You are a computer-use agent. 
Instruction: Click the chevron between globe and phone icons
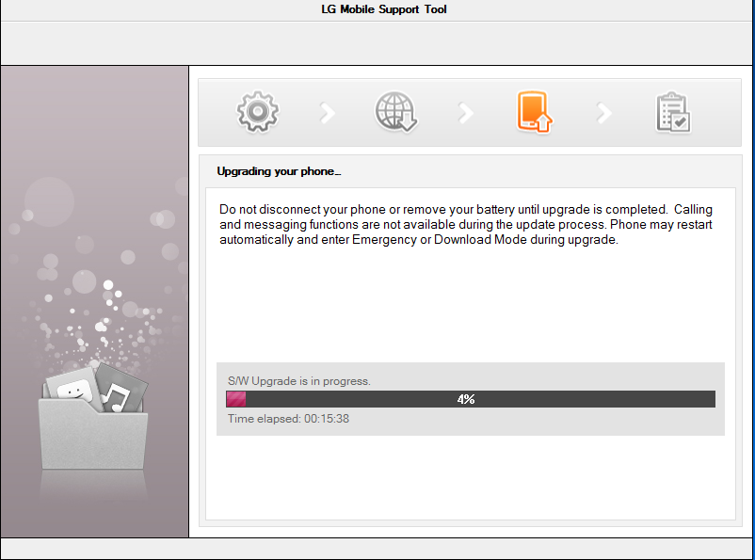[x=466, y=114]
